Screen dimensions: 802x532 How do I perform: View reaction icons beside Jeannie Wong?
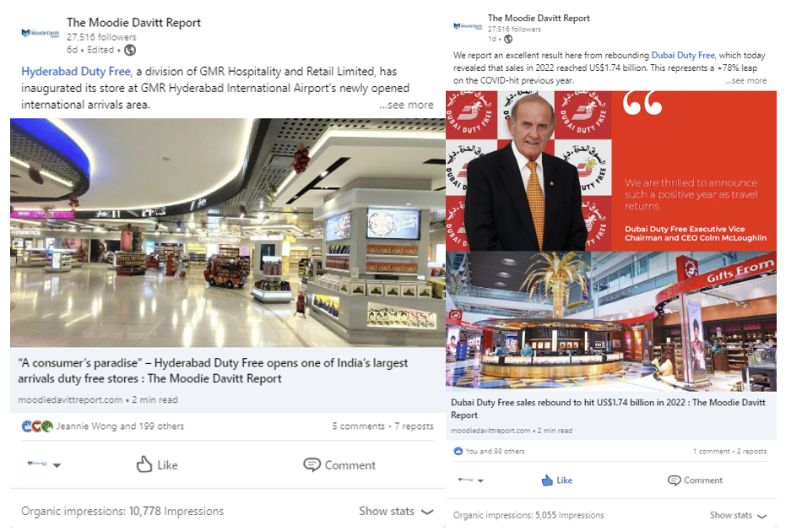[x=37, y=426]
